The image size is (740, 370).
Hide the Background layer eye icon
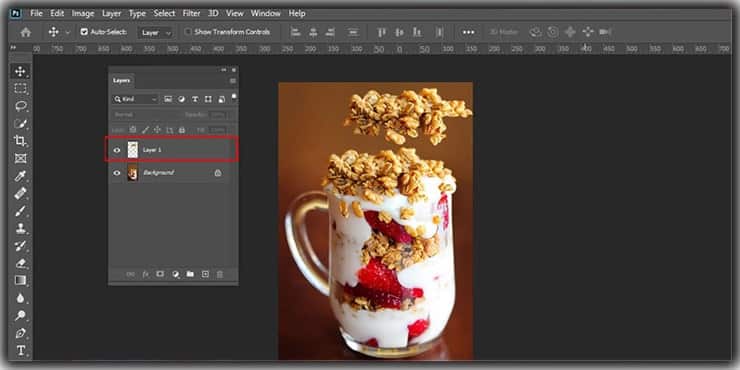click(117, 173)
